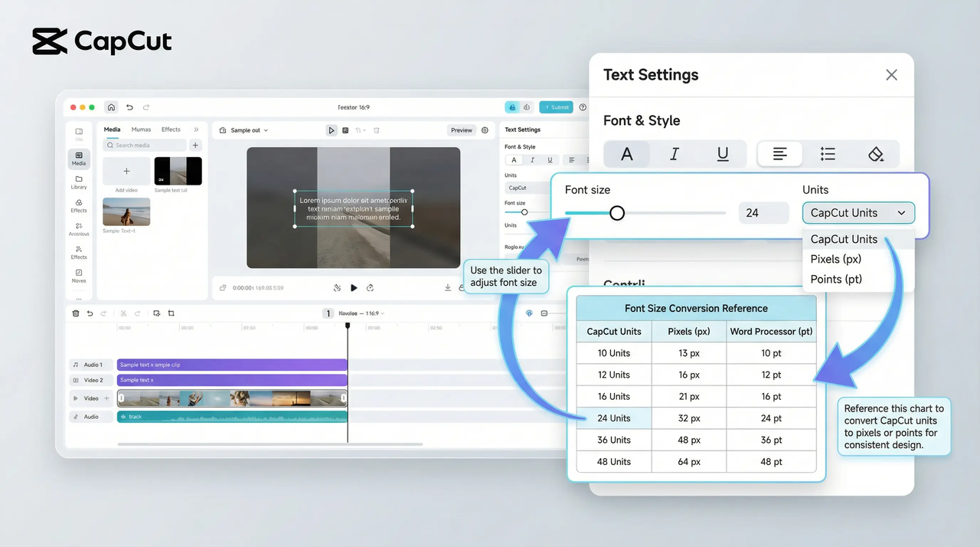The height and width of the screenshot is (547, 980).
Task: Click the trash icon above the preview canvas
Action: pyautogui.click(x=377, y=130)
